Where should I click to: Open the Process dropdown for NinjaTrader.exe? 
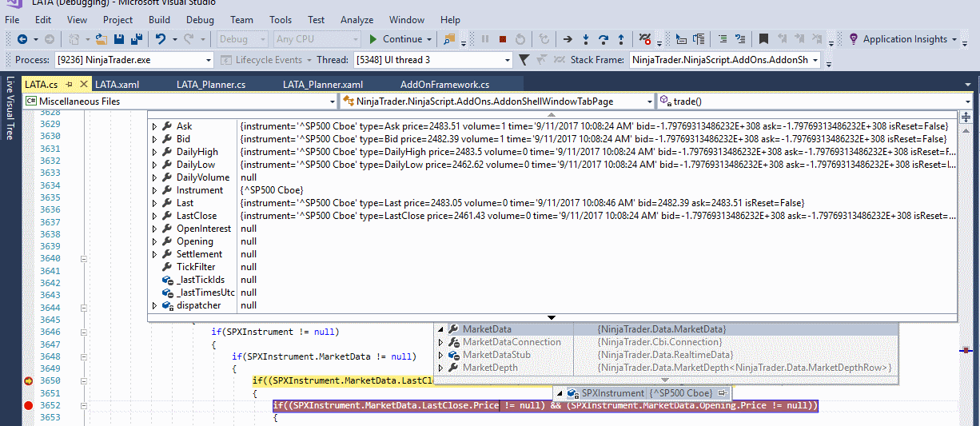[209, 60]
